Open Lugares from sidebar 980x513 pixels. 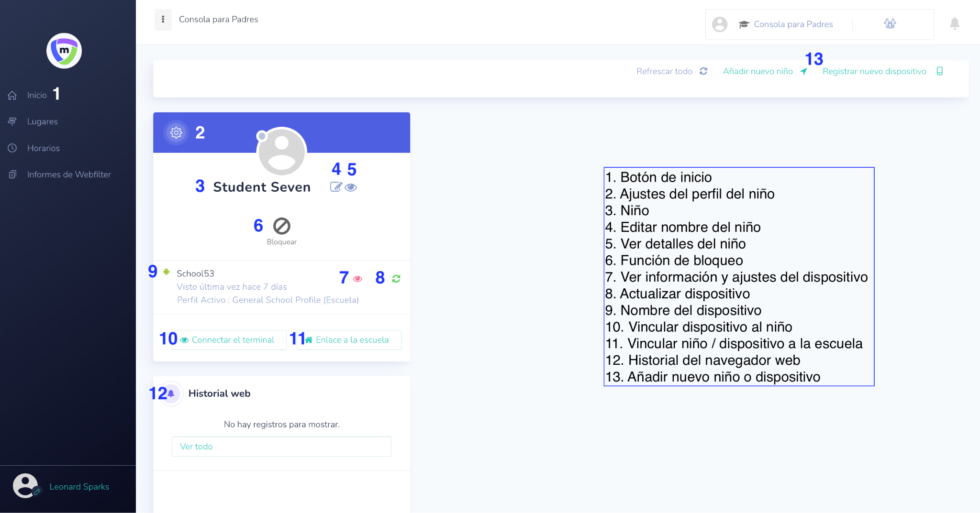[x=42, y=121]
